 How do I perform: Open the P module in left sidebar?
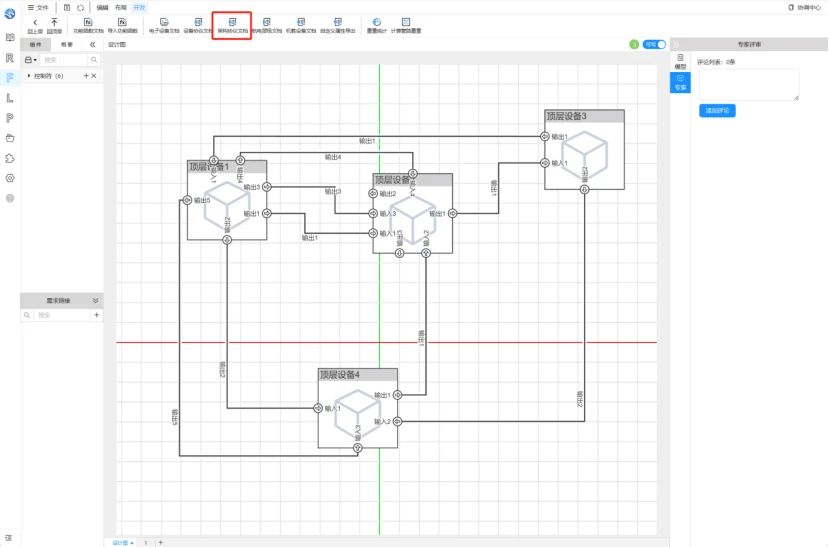[x=10, y=118]
